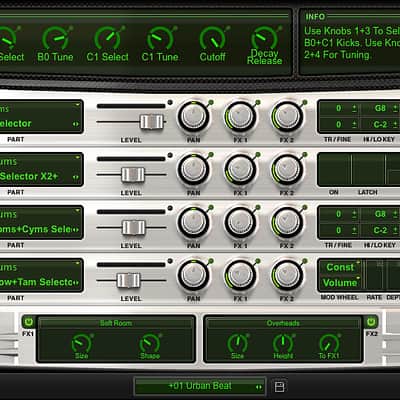Screen dimensions: 400x400
Task: Click the FX 1 knob in Toms+Cyms row
Action: click(x=240, y=223)
